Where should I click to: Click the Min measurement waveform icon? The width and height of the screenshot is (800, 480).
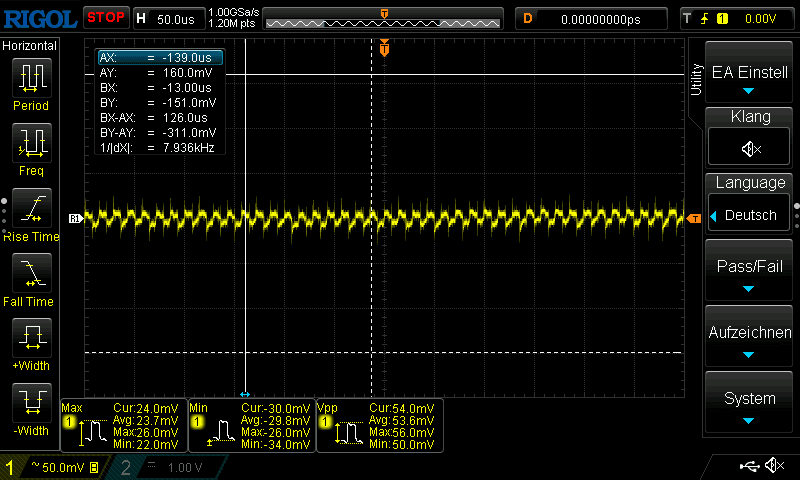coord(220,432)
